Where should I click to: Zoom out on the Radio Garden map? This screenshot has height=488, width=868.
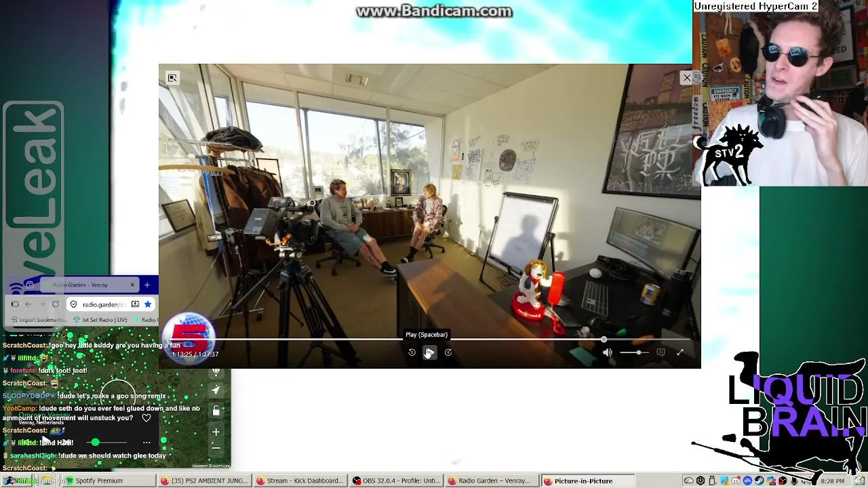216,447
